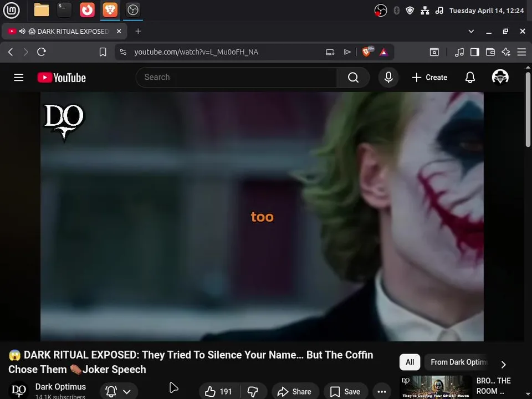
Task: Expand the tab search dropdown
Action: (471, 31)
